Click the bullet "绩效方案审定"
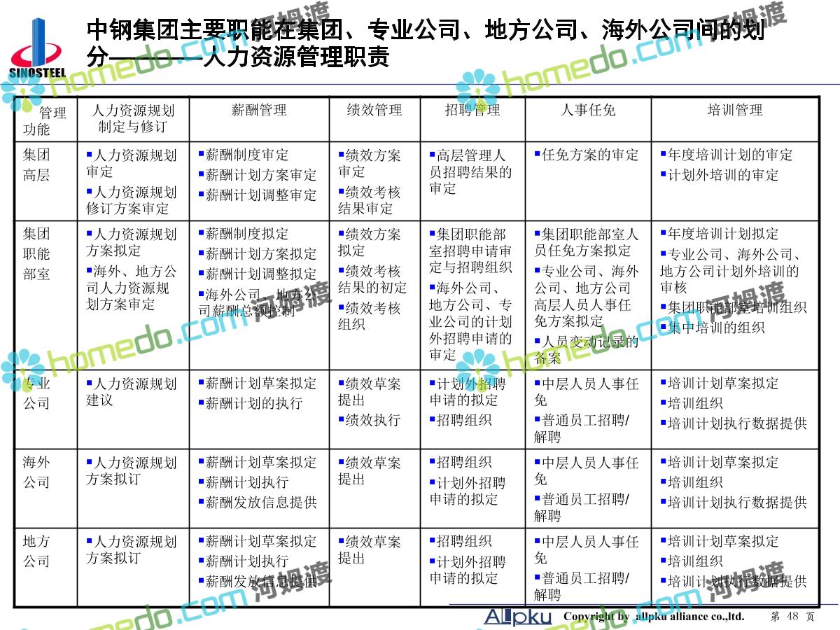 [x=370, y=163]
